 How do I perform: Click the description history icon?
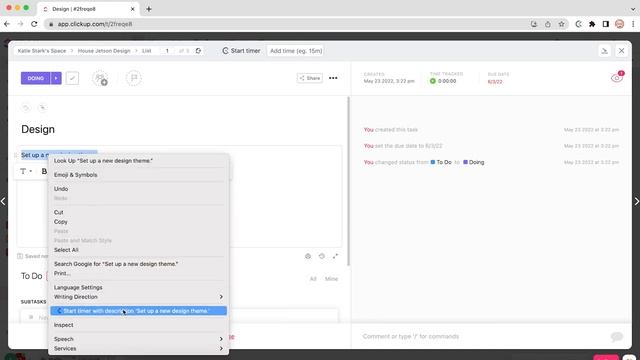322,256
